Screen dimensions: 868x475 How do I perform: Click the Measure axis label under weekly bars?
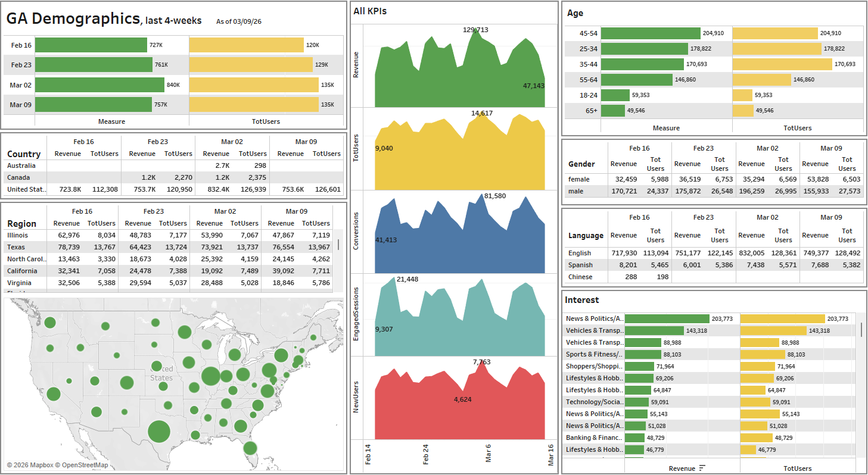(x=111, y=121)
